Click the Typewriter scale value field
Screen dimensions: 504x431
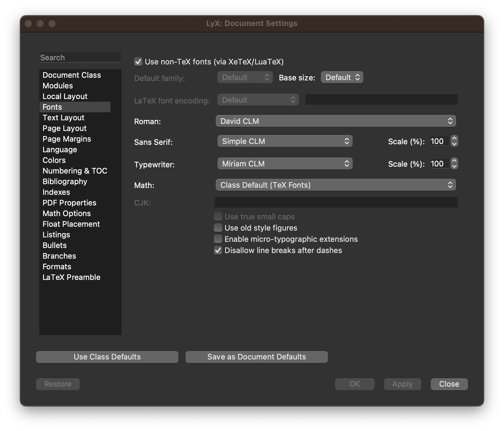coord(439,164)
